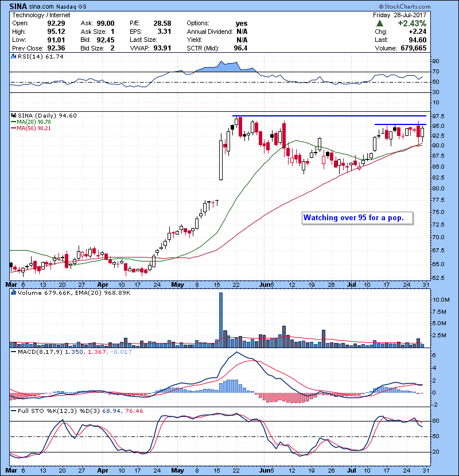This screenshot has width=459, height=476.
Task: Click the dark blue MACD legend line marker
Action: click(x=13, y=352)
